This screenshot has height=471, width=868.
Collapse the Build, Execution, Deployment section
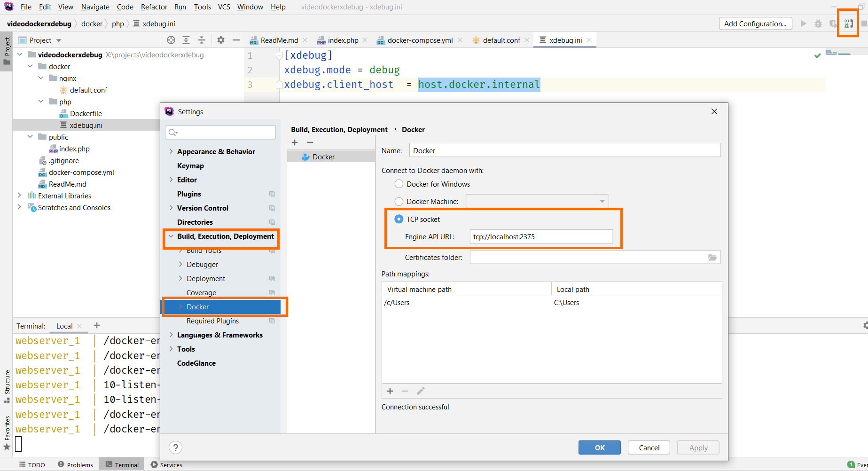[x=171, y=236]
